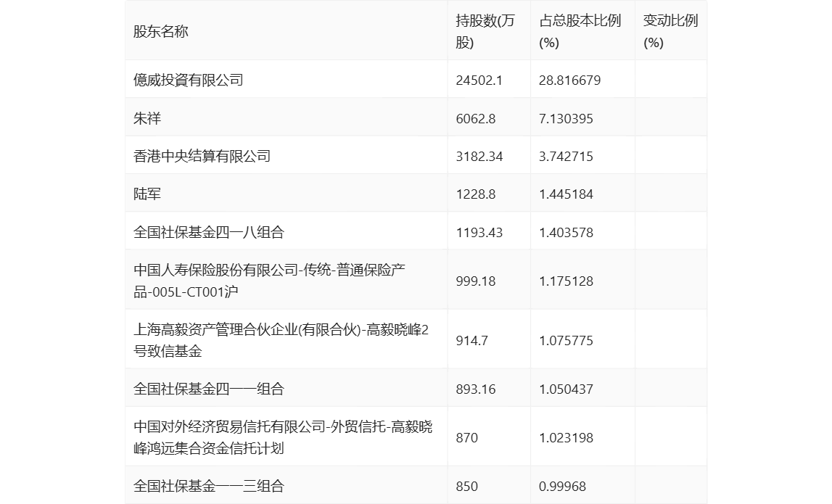Select the percentage 1.050437
832x504 pixels.
click(x=566, y=389)
